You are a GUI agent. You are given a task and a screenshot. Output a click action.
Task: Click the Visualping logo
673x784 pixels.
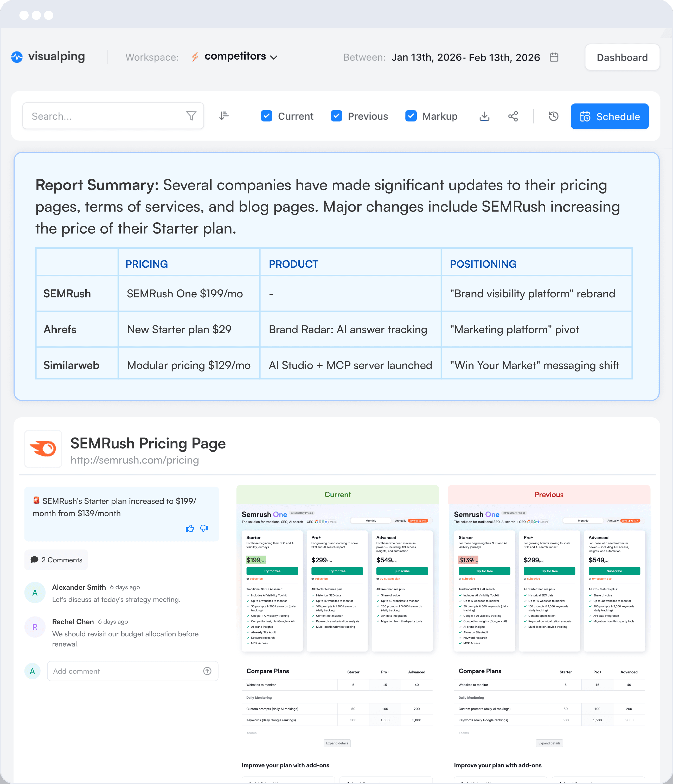pos(48,57)
